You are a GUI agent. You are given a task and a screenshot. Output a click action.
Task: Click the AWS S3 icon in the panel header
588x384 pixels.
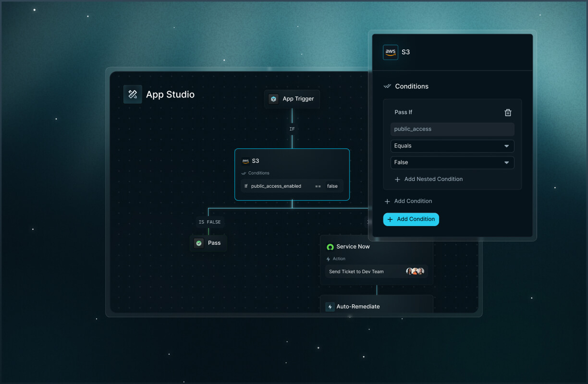point(390,52)
